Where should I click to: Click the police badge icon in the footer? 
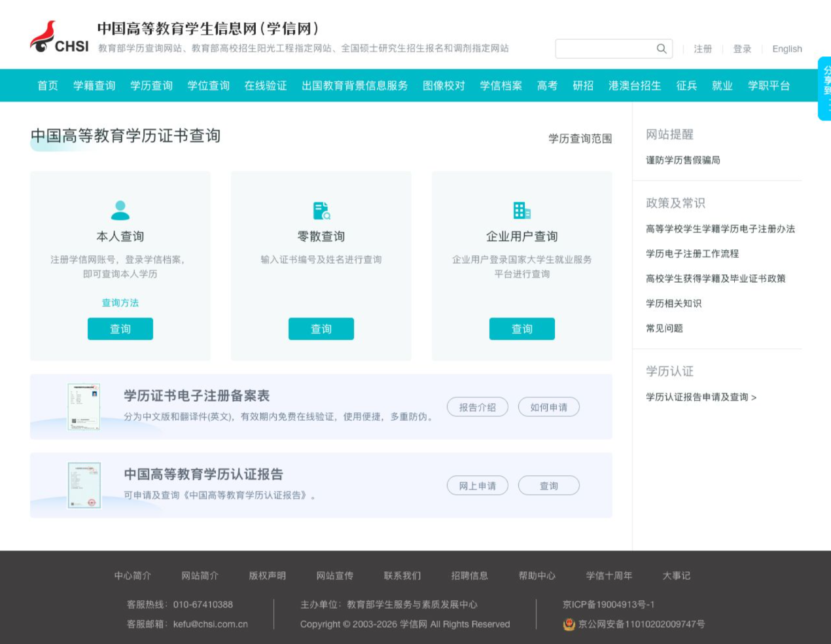569,624
